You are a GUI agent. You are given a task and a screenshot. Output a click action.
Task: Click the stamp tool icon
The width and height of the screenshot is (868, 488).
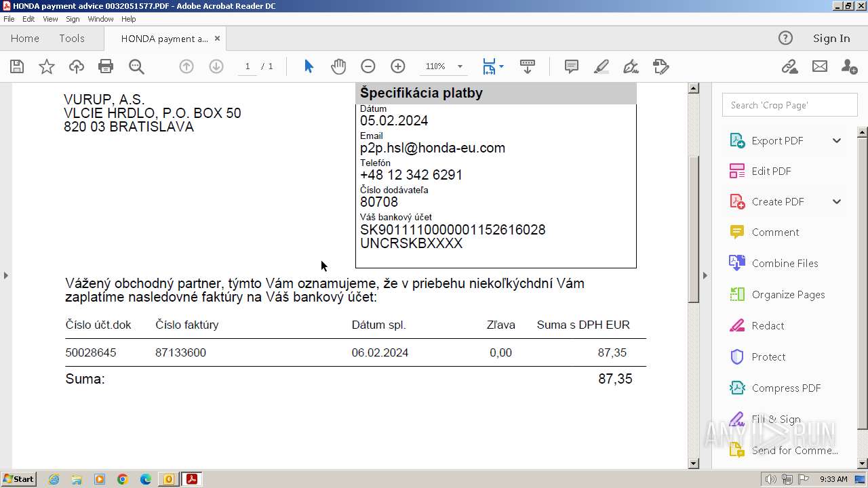[661, 66]
